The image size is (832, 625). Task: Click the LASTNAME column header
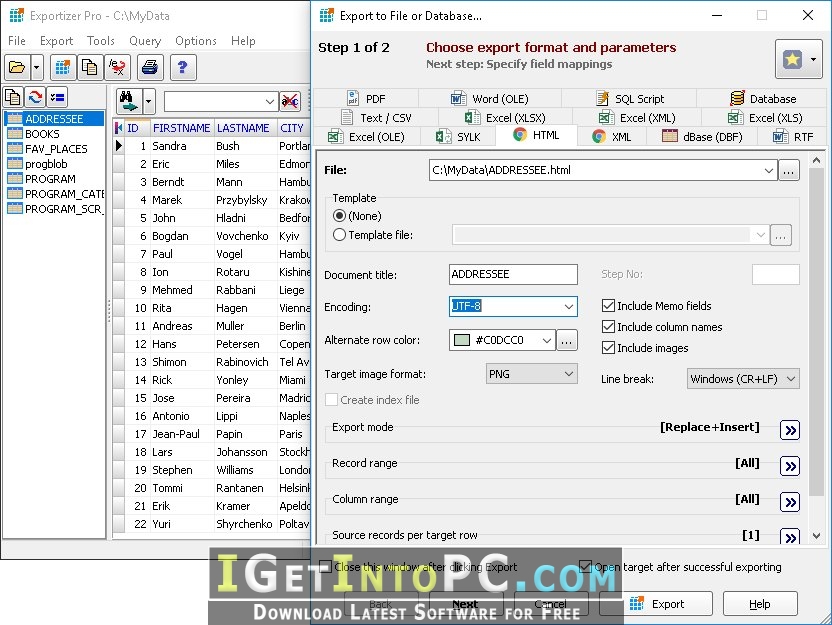(x=244, y=128)
